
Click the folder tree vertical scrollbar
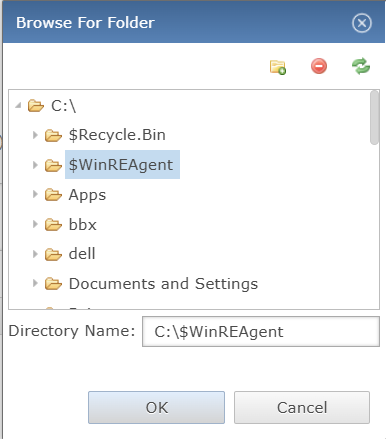coord(374,117)
